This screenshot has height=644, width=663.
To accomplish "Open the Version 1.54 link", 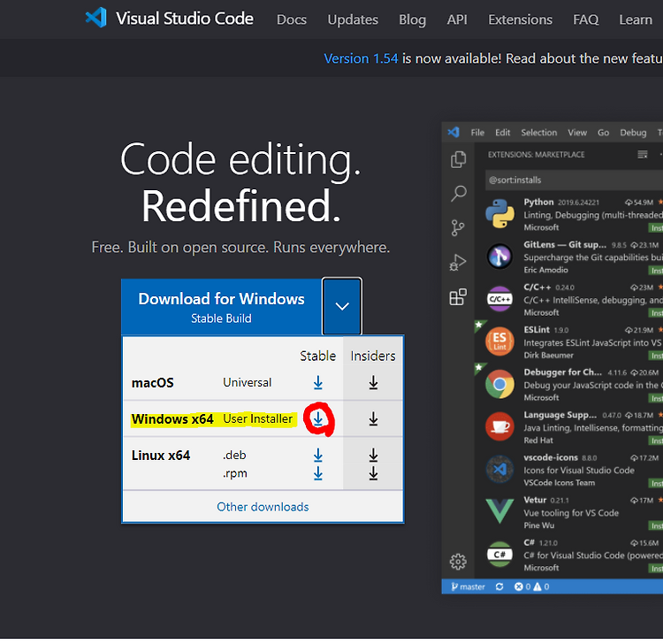I will (361, 58).
